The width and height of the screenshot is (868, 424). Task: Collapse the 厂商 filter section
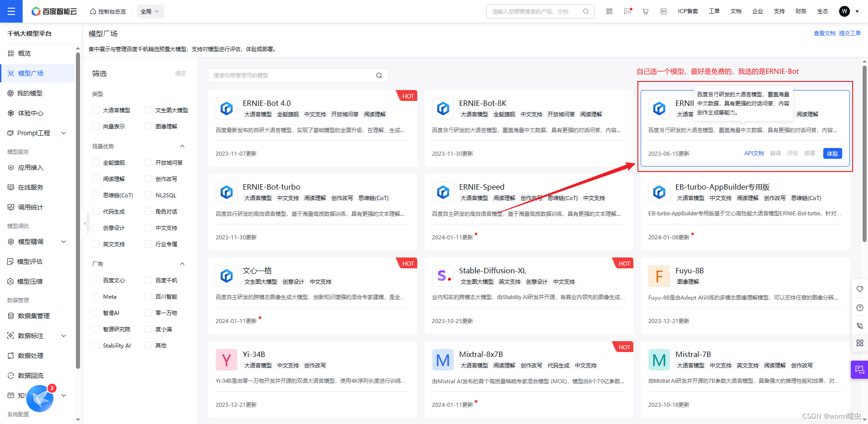click(182, 264)
